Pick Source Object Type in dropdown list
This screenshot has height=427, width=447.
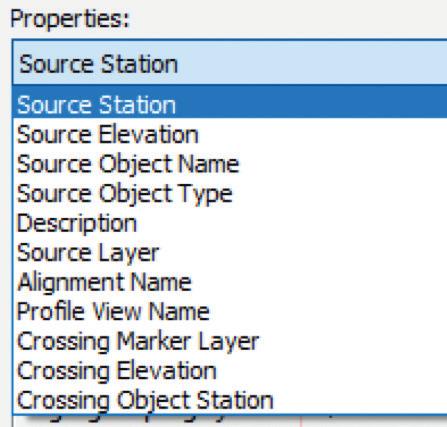pos(230,193)
